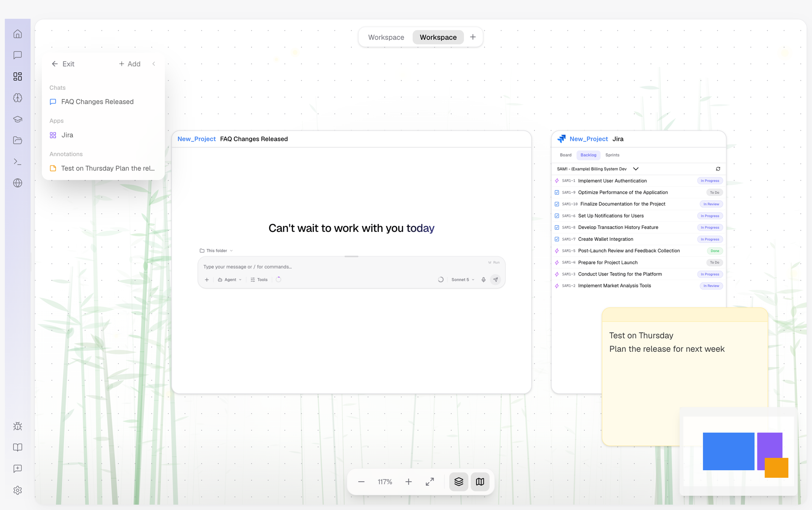Click the Exit button in side panel
This screenshot has height=510, width=812.
click(x=63, y=64)
